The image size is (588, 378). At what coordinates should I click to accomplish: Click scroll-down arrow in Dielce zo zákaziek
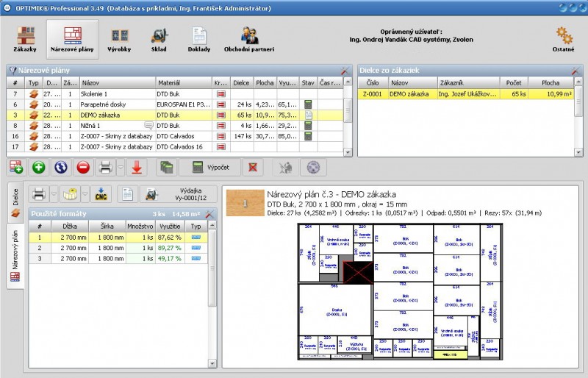click(x=578, y=152)
